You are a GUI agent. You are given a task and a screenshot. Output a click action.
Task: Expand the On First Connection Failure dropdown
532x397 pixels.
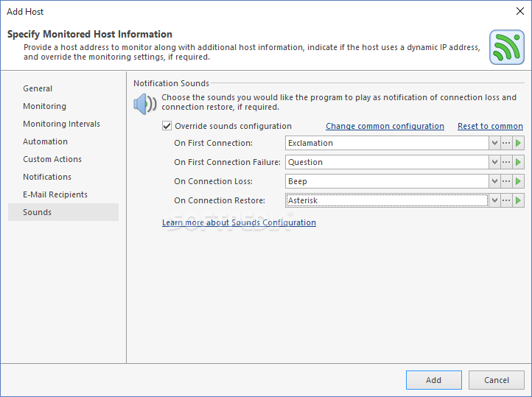(494, 162)
